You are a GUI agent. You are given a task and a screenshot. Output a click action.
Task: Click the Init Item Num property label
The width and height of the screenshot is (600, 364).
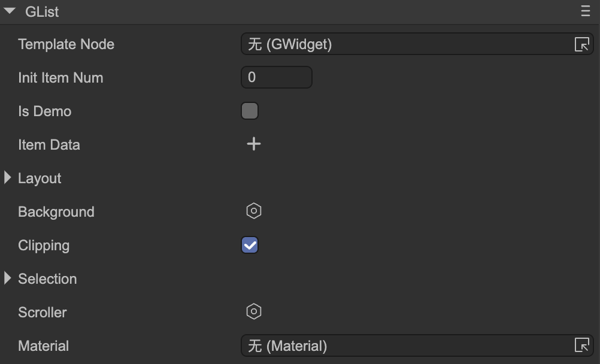pyautogui.click(x=60, y=78)
